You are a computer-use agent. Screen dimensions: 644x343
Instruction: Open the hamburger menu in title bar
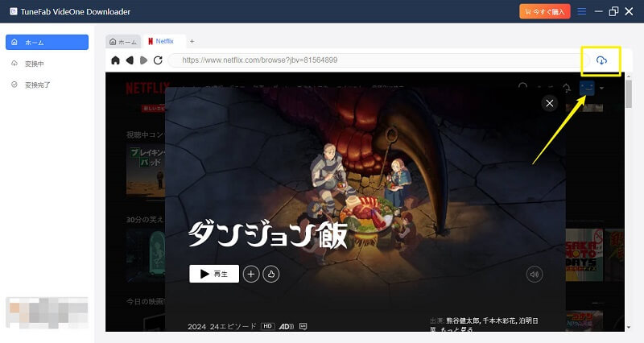click(581, 11)
